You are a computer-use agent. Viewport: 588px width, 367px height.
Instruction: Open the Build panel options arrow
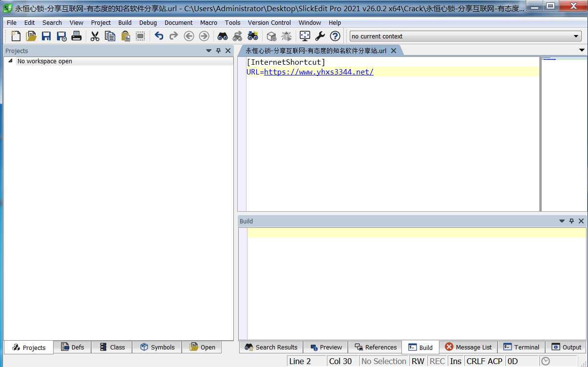coord(562,221)
